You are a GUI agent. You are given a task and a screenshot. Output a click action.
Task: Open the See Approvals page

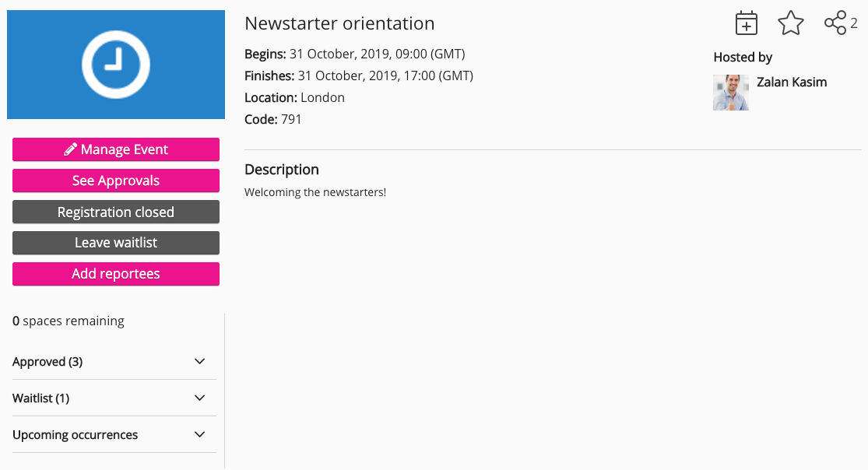pos(116,181)
